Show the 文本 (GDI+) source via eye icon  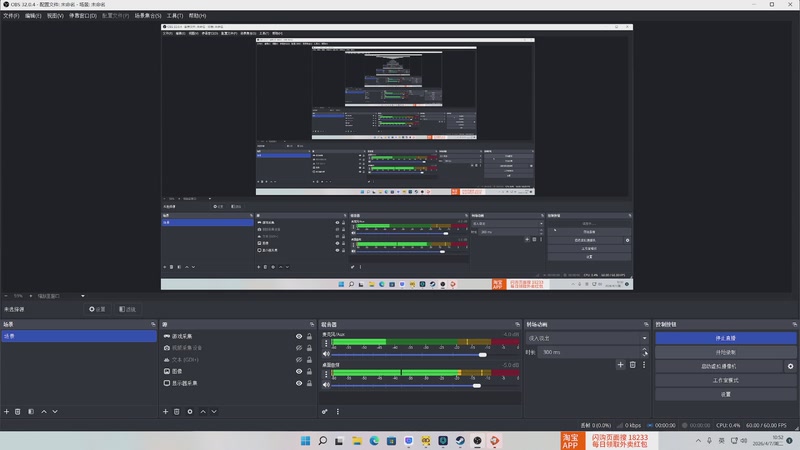pos(299,360)
